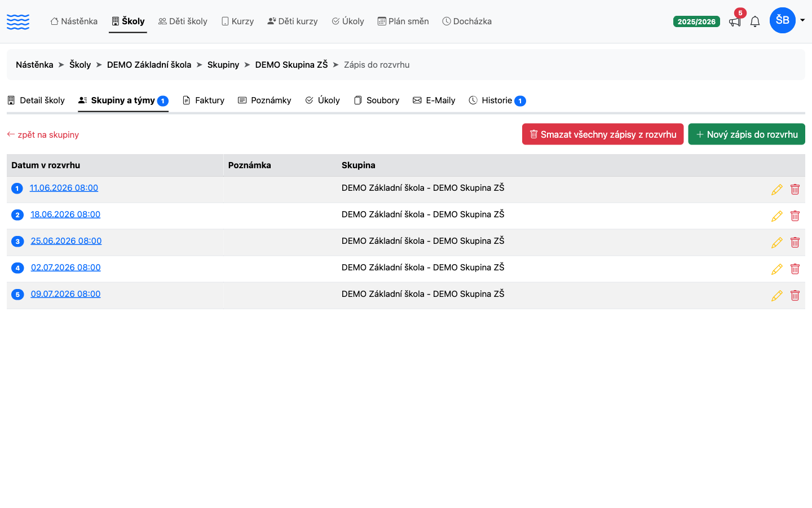Delete the 11.06.2026 08:00 entry
The width and height of the screenshot is (812, 508).
(795, 190)
